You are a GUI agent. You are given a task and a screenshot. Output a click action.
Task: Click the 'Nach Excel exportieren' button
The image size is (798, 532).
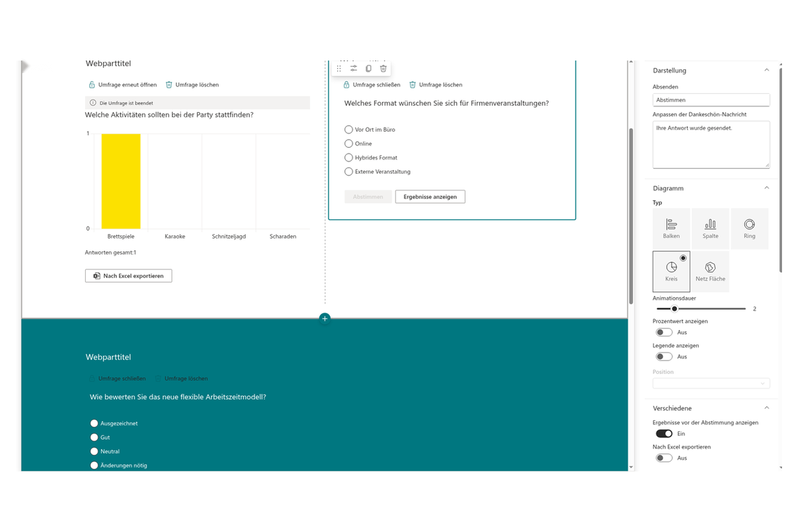128,276
